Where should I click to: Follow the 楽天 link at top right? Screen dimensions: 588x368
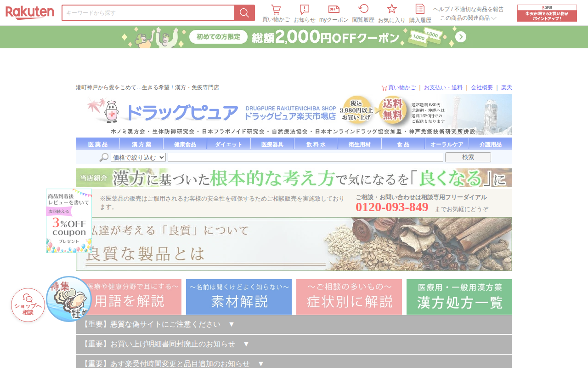point(507,87)
